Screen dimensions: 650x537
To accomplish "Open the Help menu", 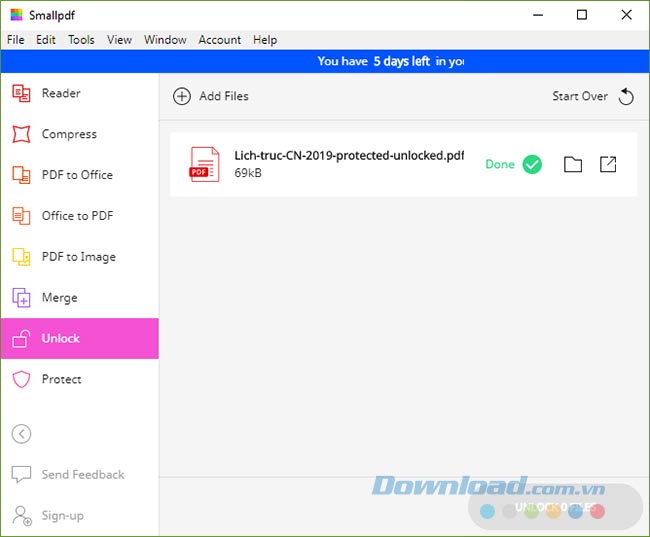I will pos(265,40).
